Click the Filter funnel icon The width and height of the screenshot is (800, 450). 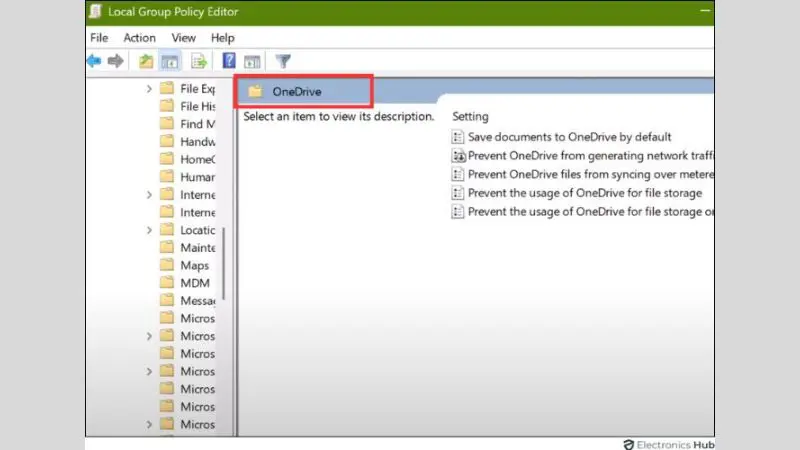(x=283, y=62)
